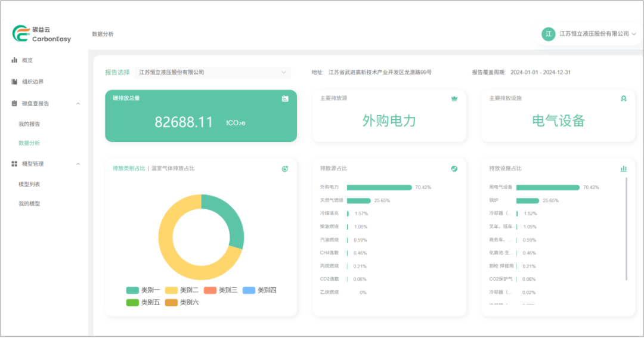Click the 排放设施占比 list scrollbar
Screen dimensions: 644x338
coord(626,229)
